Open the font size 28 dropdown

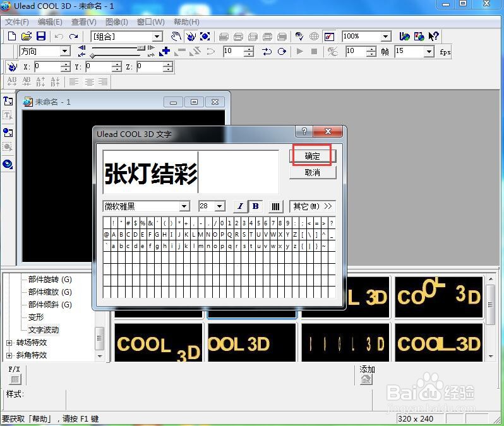pos(220,206)
